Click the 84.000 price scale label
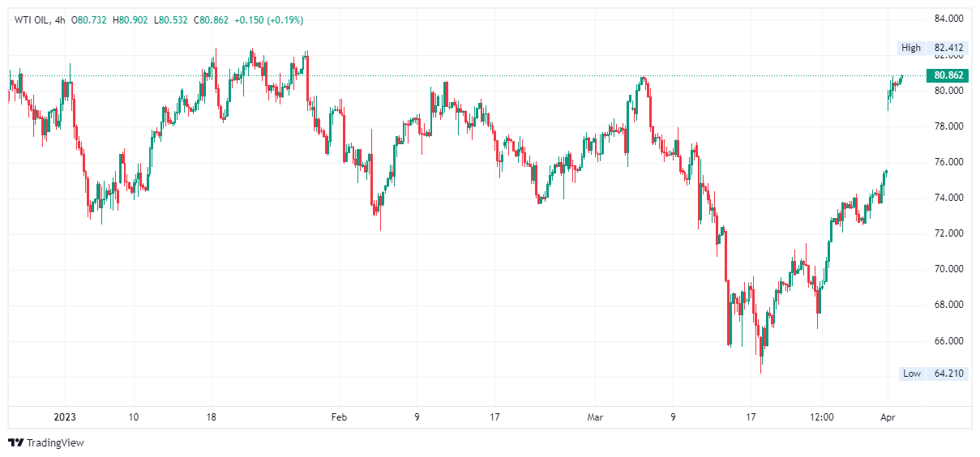 pos(948,19)
